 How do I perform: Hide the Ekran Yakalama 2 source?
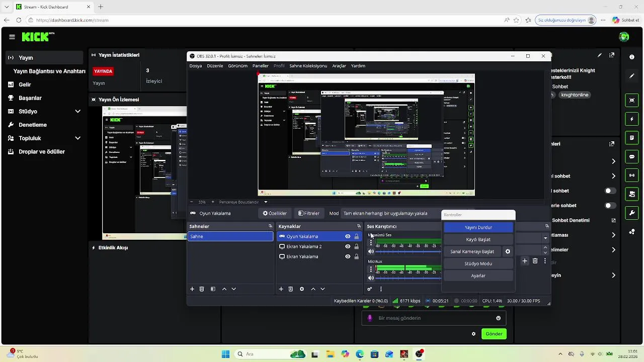point(348,246)
